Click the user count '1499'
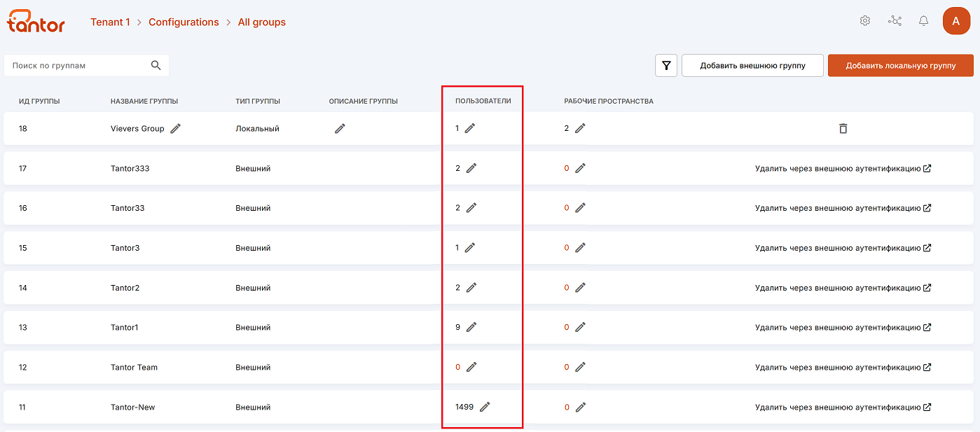The width and height of the screenshot is (980, 432). tap(464, 407)
